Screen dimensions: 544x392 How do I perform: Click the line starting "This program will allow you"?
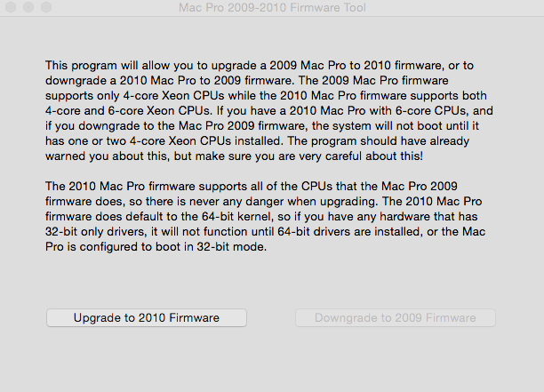[260, 65]
